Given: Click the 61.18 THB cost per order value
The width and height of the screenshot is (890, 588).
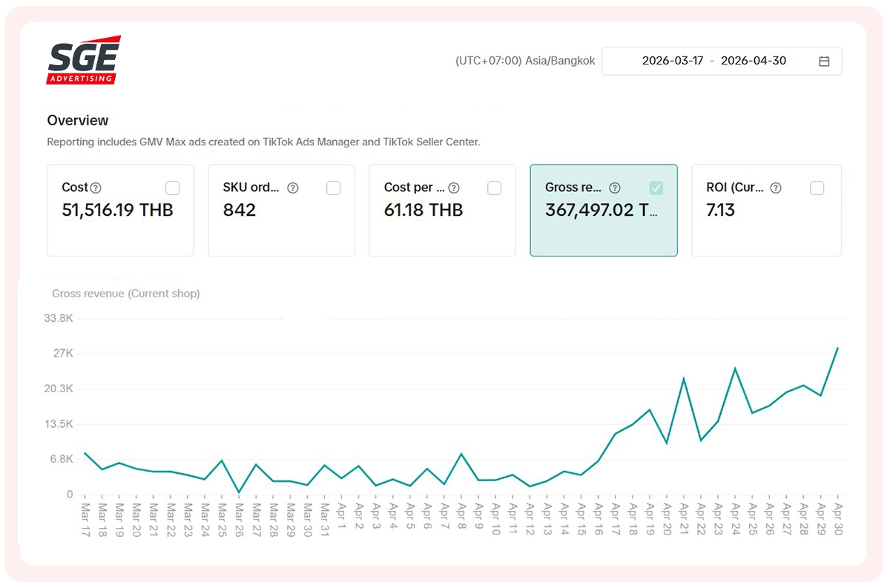Looking at the screenshot, I should pos(423,211).
